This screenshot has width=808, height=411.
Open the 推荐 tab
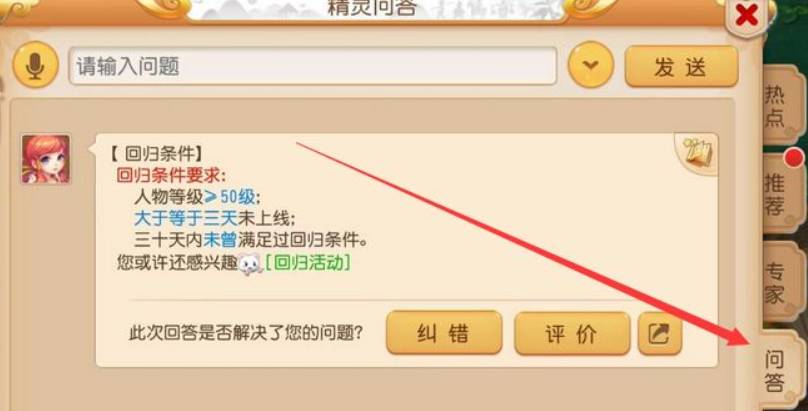pos(775,195)
